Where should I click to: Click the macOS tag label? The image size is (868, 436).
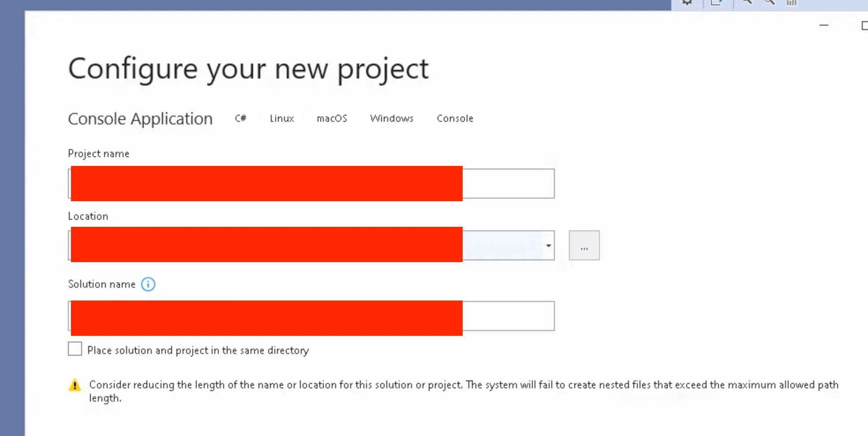click(x=332, y=118)
